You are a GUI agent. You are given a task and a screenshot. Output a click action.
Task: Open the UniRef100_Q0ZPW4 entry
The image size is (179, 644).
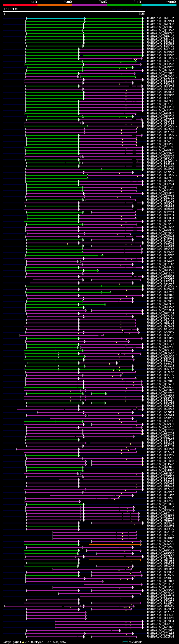pos(161,21)
